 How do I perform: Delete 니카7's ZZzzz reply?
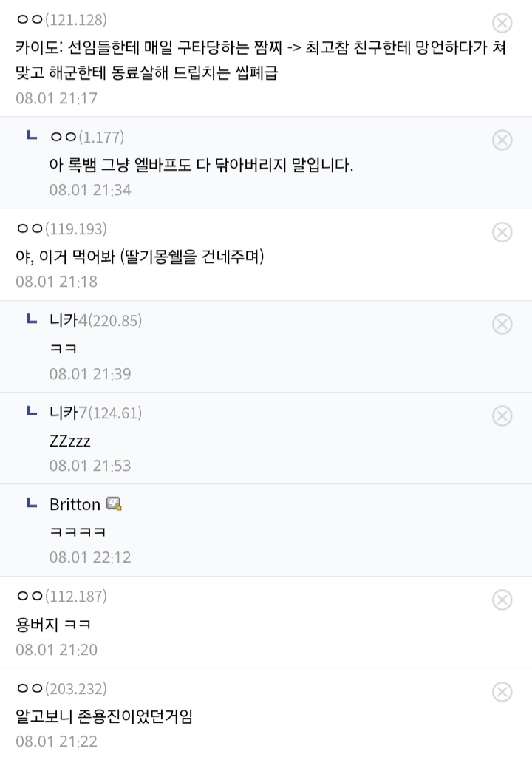point(502,415)
